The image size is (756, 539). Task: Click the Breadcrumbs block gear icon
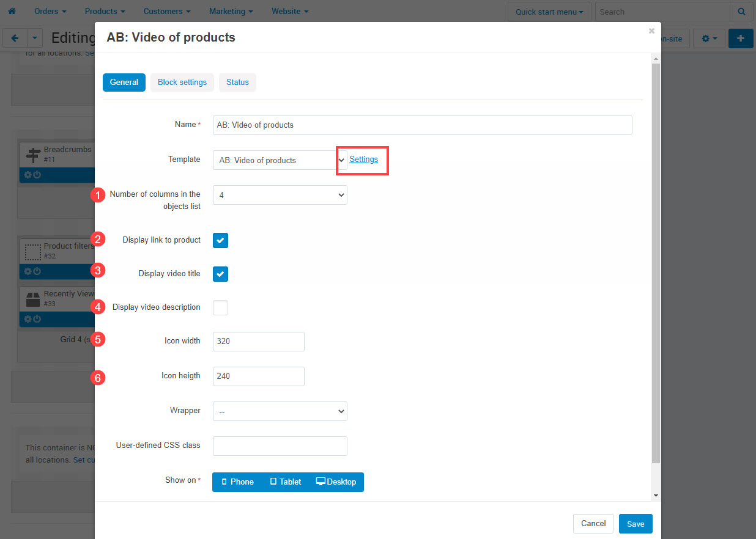coord(28,175)
